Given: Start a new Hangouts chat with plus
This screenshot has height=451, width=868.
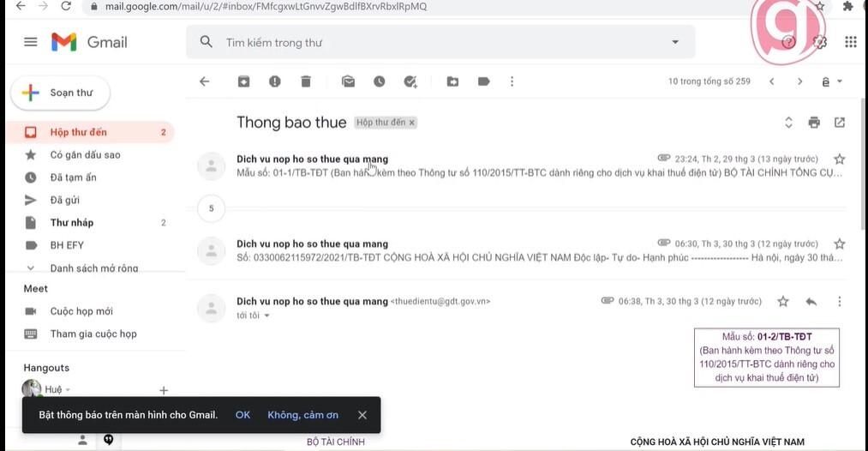Looking at the screenshot, I should coord(164,391).
